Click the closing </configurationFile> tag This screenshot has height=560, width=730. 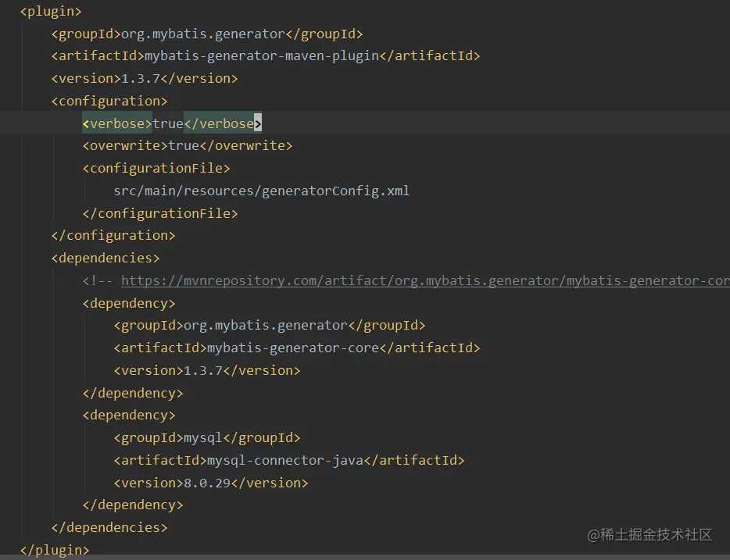[160, 213]
